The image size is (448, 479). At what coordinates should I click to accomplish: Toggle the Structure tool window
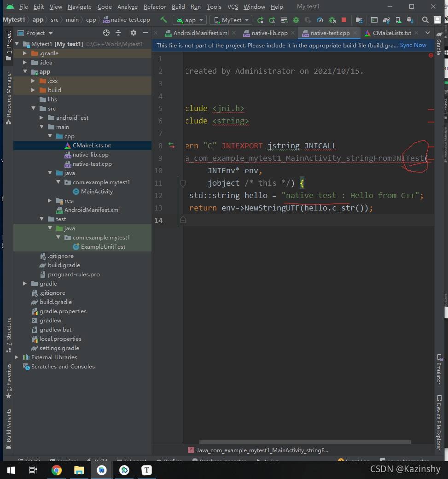(x=9, y=335)
